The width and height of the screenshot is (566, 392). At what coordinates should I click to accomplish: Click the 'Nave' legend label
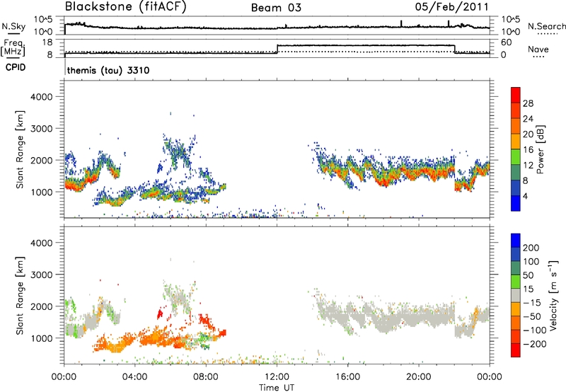pos(538,49)
